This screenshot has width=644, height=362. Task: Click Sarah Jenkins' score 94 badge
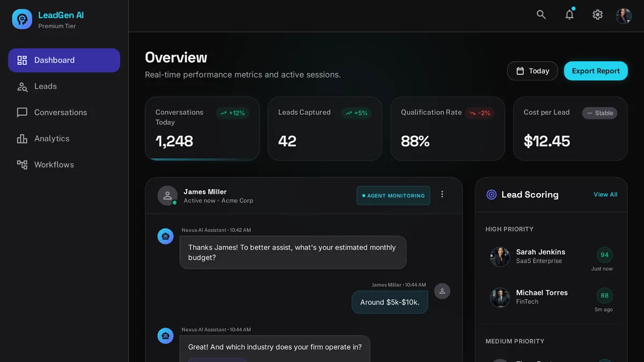pyautogui.click(x=605, y=255)
